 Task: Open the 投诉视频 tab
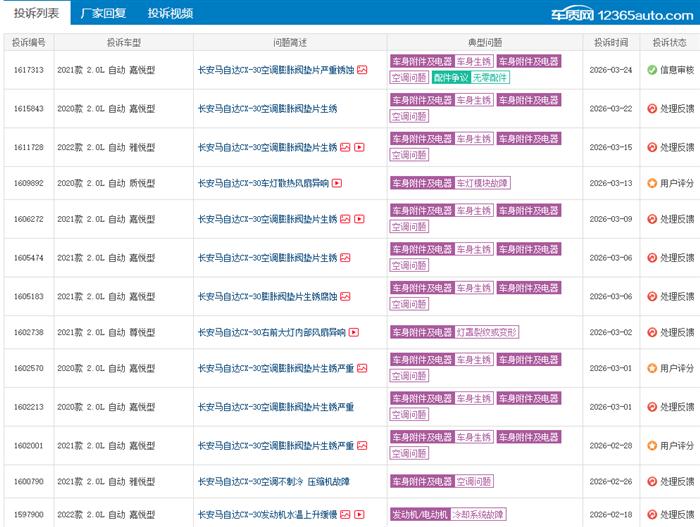pos(170,14)
